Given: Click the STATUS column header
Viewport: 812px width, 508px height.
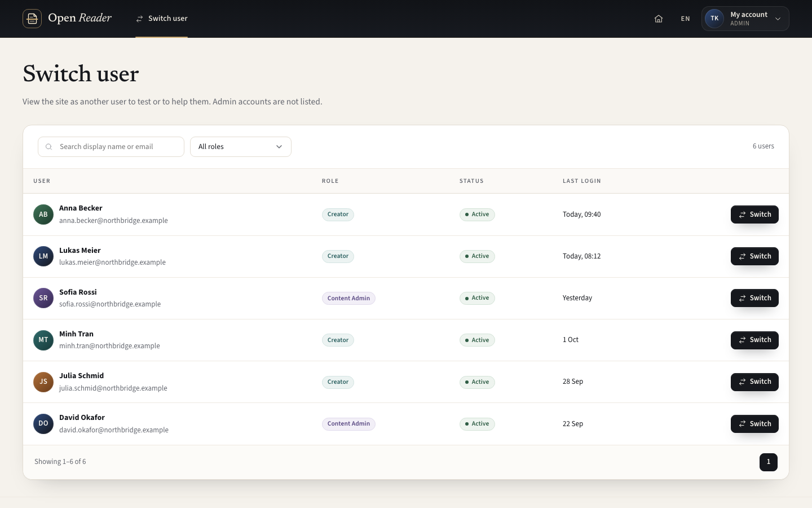Looking at the screenshot, I should 471,181.
